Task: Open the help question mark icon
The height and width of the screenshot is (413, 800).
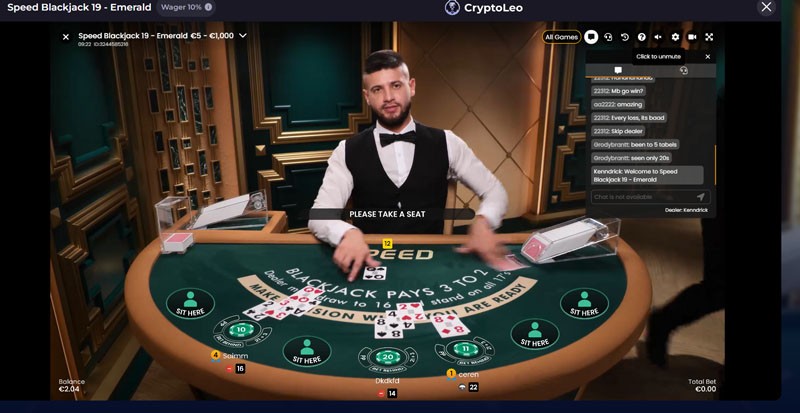Action: [642, 37]
